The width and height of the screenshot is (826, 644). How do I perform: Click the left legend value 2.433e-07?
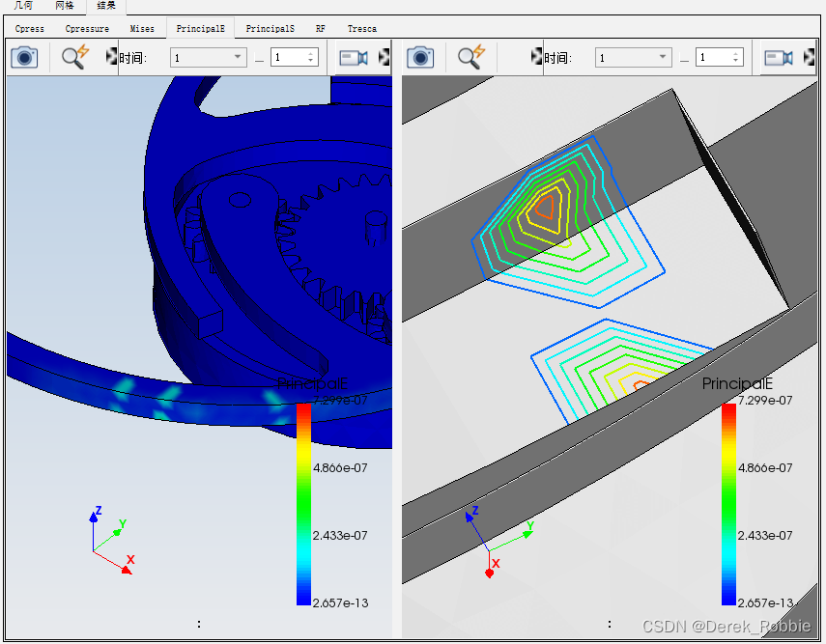[340, 535]
